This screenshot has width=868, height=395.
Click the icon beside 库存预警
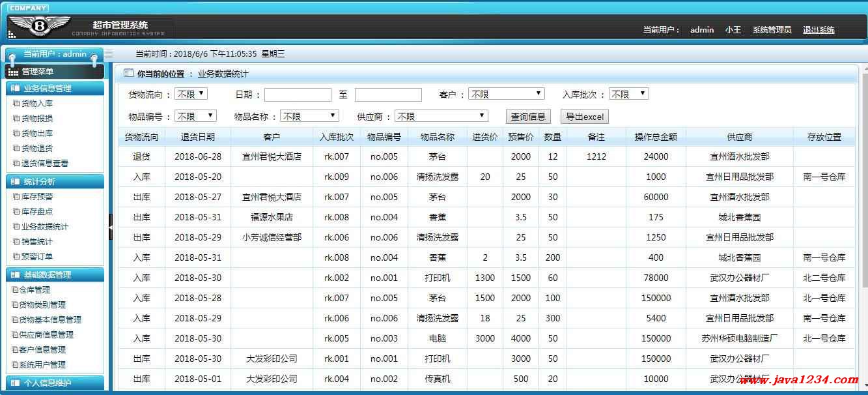coord(16,197)
